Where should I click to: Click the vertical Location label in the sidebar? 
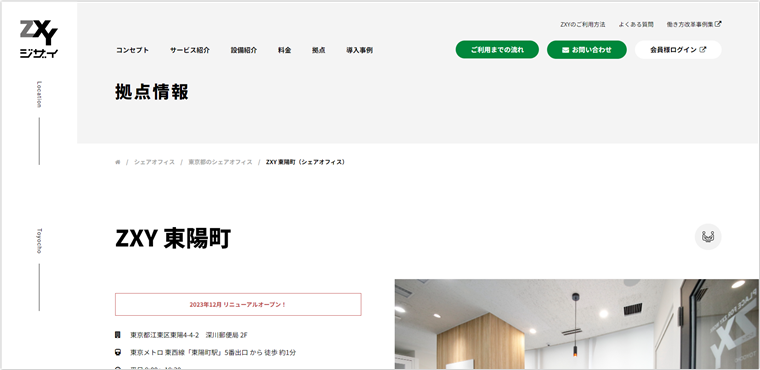coord(39,95)
